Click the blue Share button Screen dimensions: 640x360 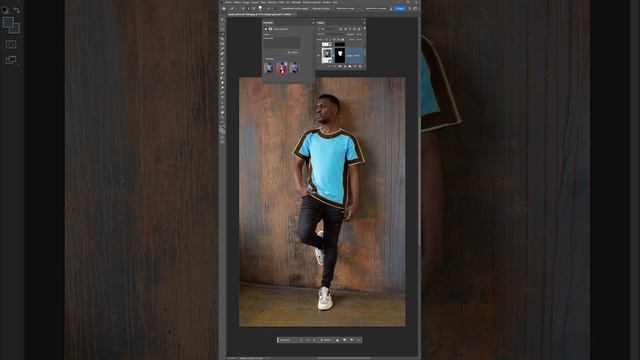pos(400,9)
